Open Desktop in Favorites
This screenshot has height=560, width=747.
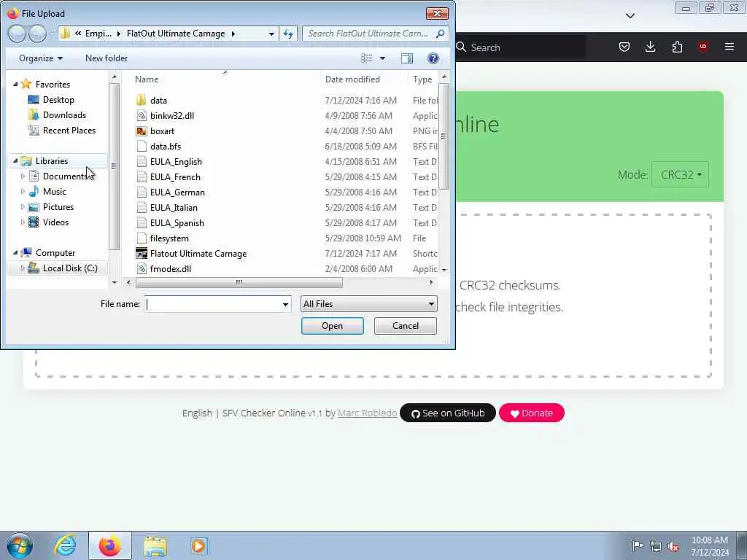coord(58,99)
